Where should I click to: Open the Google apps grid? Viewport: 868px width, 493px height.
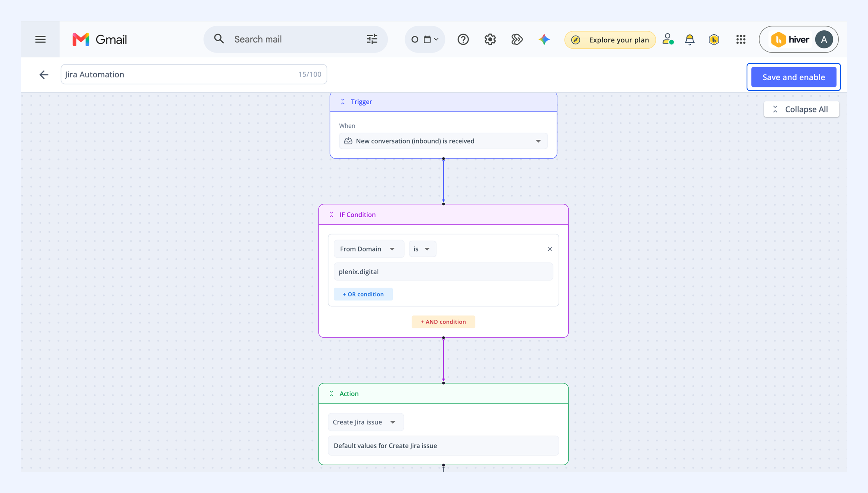coord(741,40)
